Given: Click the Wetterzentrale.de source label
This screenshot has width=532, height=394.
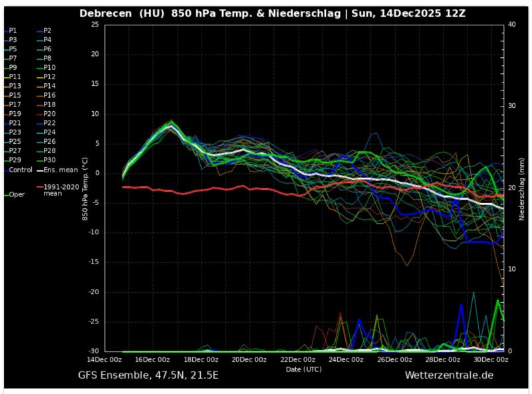Looking at the screenshot, I should (x=449, y=375).
